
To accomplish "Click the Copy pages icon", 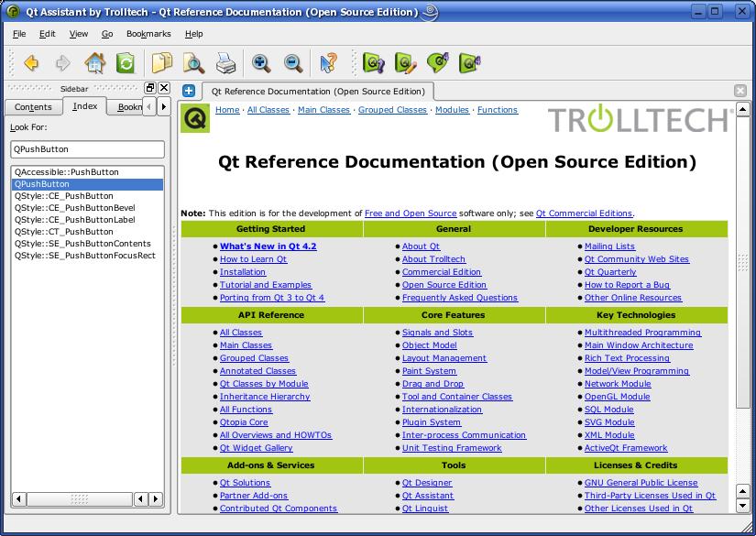I will [x=162, y=63].
